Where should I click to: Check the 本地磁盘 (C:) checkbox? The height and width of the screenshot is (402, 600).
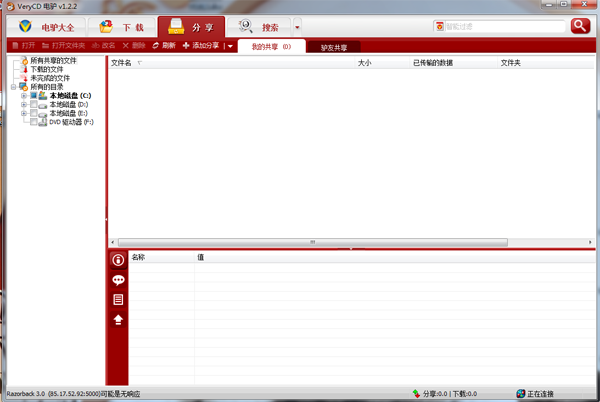32,95
